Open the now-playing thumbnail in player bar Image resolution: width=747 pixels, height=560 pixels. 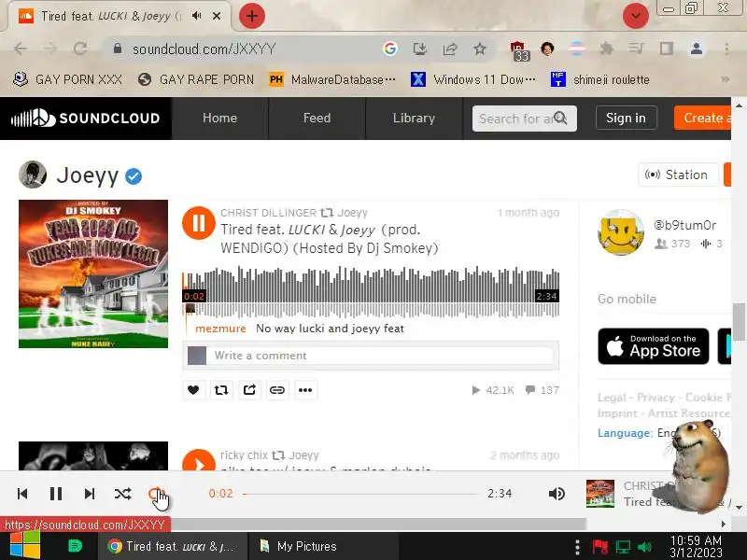(600, 494)
